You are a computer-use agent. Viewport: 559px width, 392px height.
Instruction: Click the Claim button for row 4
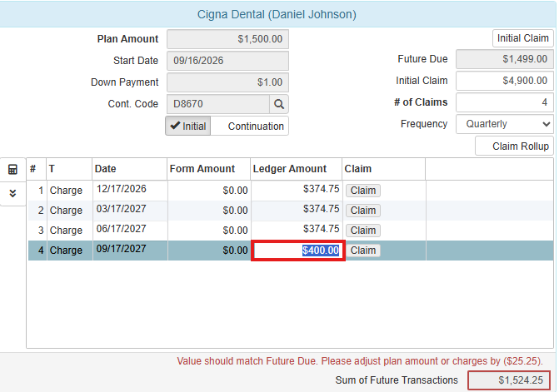click(x=363, y=251)
